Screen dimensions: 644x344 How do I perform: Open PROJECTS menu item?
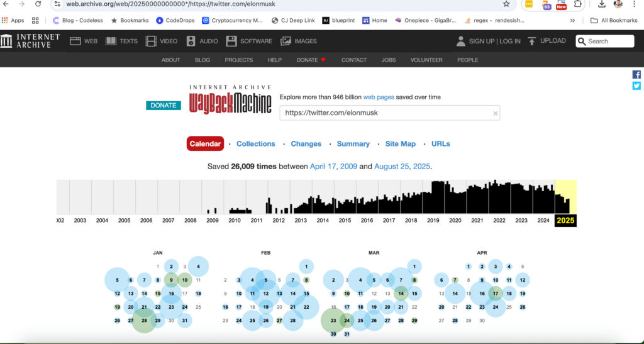tap(238, 60)
